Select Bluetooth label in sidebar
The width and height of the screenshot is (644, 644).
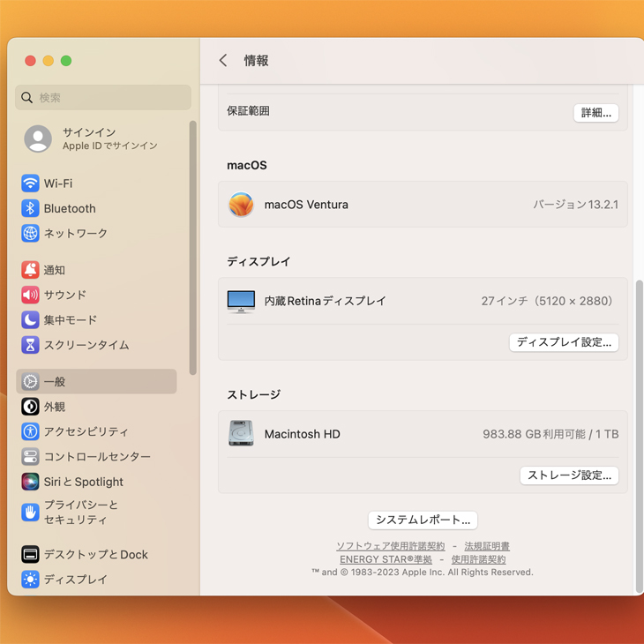coord(70,208)
